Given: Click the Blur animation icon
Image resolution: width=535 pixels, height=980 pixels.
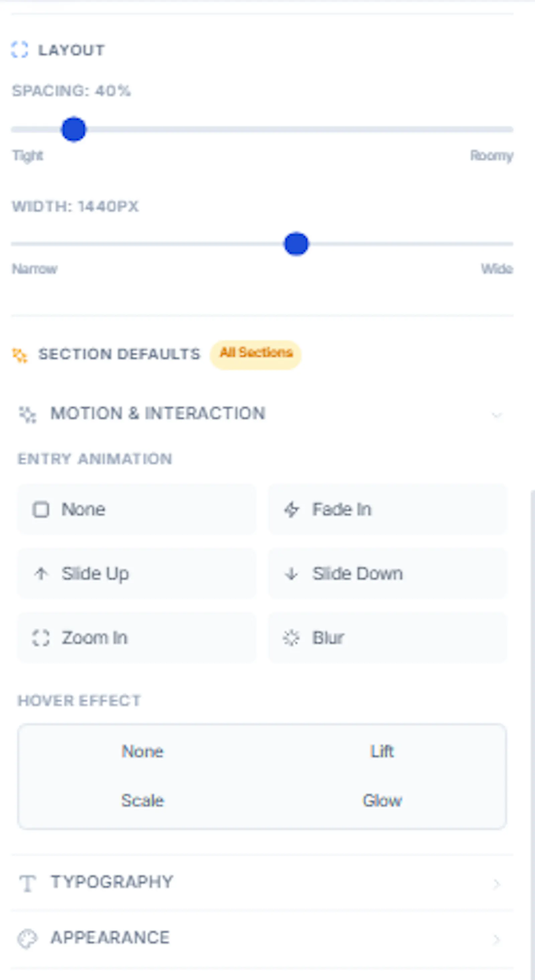Looking at the screenshot, I should click(x=292, y=638).
